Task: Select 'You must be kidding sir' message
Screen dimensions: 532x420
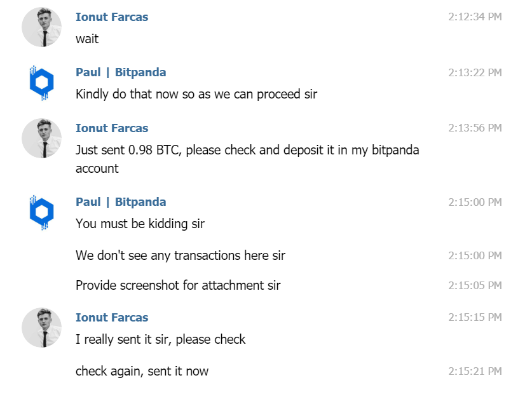Action: (140, 224)
